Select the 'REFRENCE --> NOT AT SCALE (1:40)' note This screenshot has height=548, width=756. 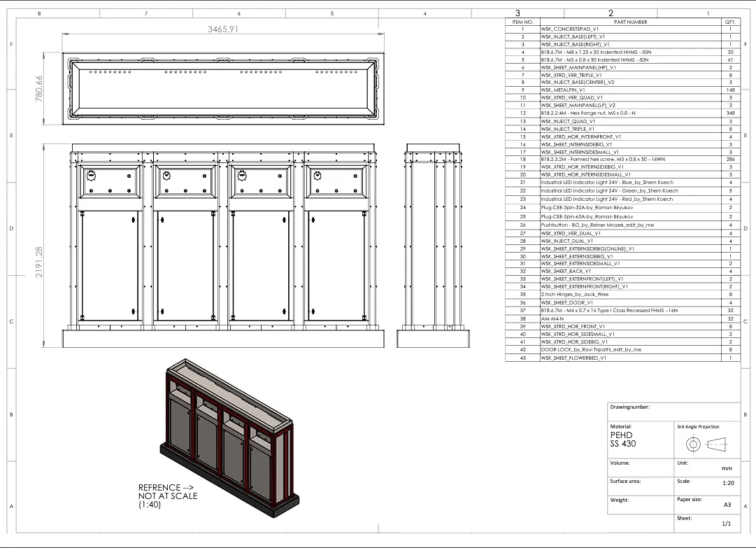pos(168,496)
